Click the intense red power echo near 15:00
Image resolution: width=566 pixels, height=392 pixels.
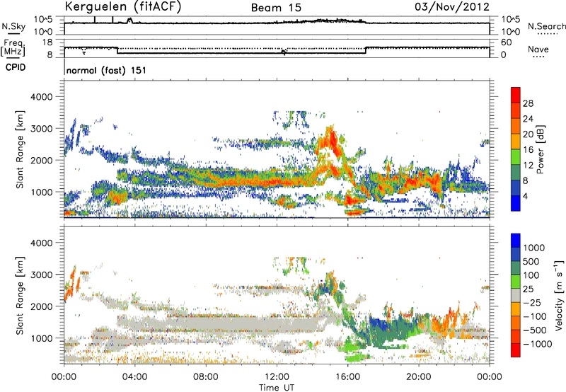[332, 142]
